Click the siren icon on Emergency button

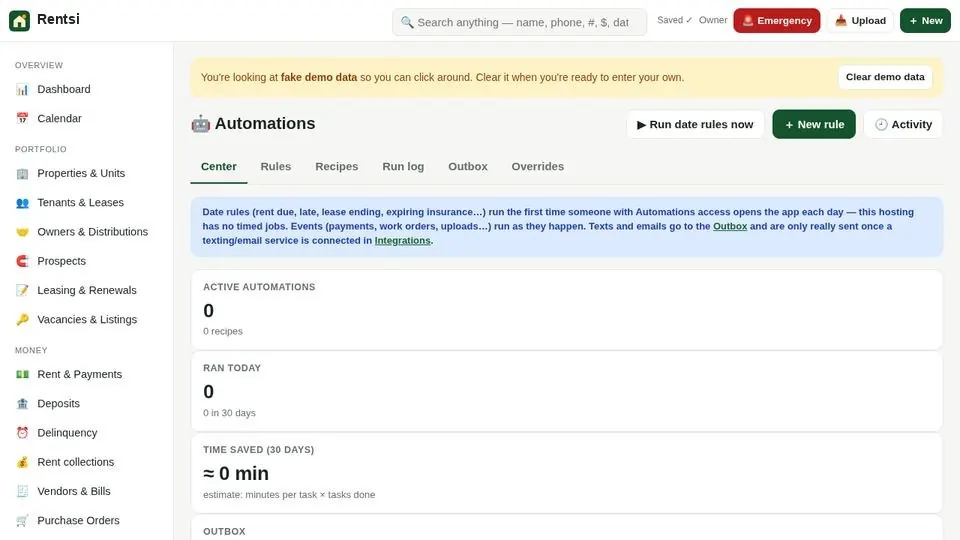[748, 21]
